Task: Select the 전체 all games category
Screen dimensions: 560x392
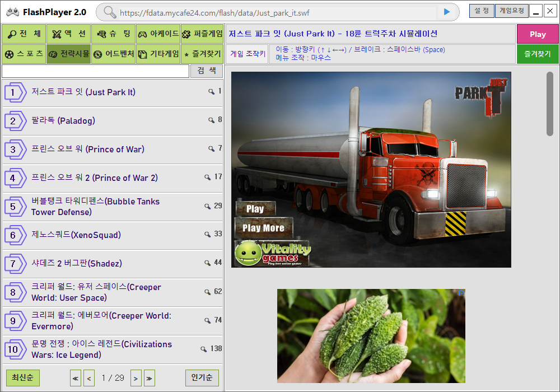Action: pos(24,34)
